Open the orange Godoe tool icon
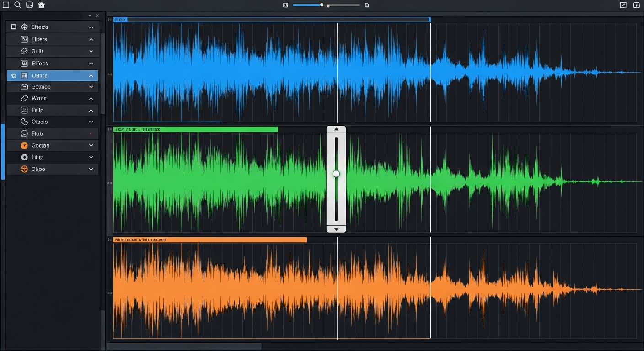This screenshot has width=644, height=351. pos(25,145)
